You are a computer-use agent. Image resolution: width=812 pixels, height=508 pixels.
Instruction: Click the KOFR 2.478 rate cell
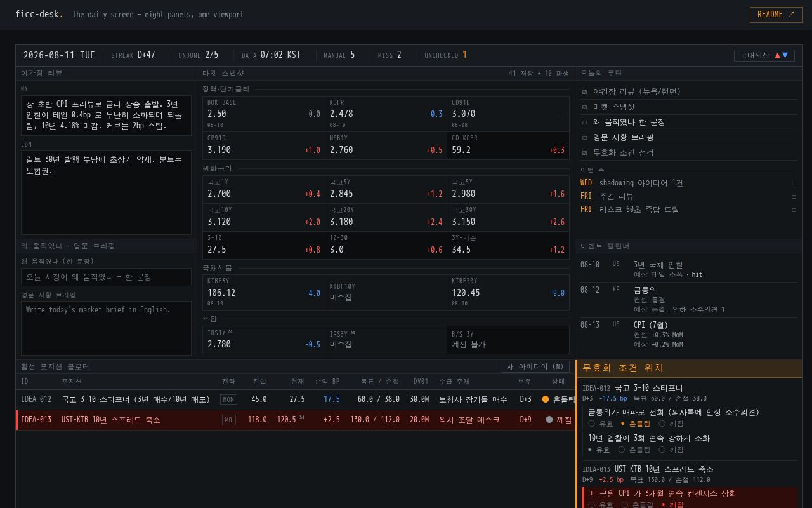tap(386, 114)
